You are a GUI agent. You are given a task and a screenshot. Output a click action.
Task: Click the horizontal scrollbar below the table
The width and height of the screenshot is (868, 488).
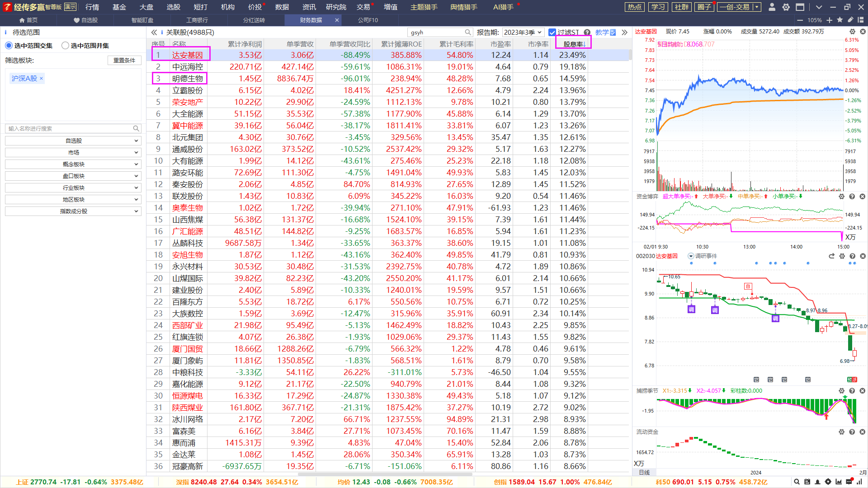386,474
